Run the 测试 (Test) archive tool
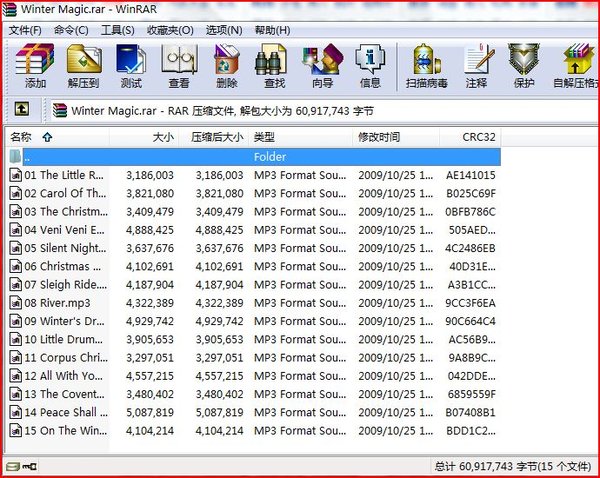This screenshot has height=478, width=600. (131, 66)
